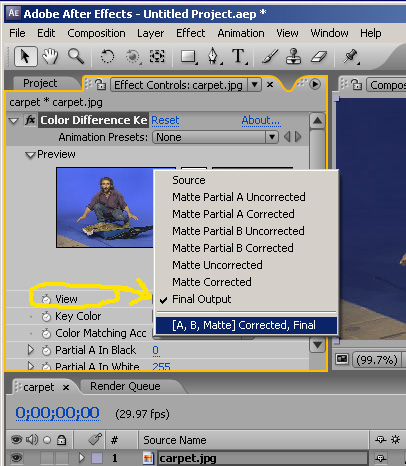Select the Orbit Camera tool
Screen dimensions: 406x466
coord(133,56)
